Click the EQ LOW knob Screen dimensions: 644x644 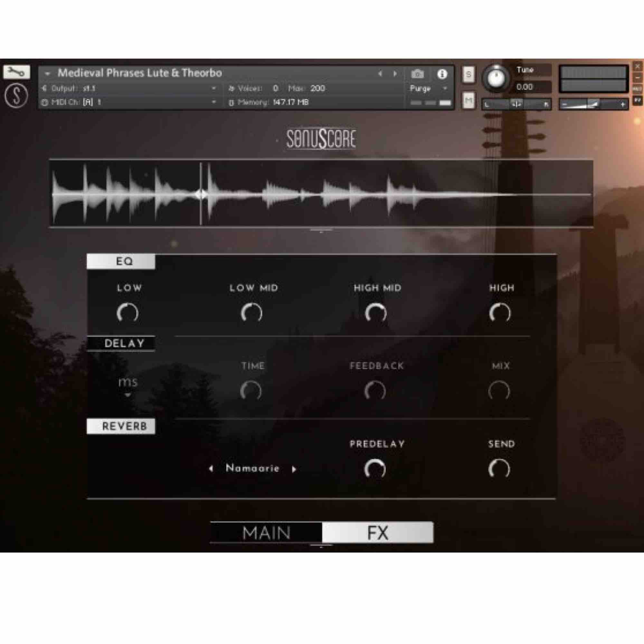pos(128,313)
